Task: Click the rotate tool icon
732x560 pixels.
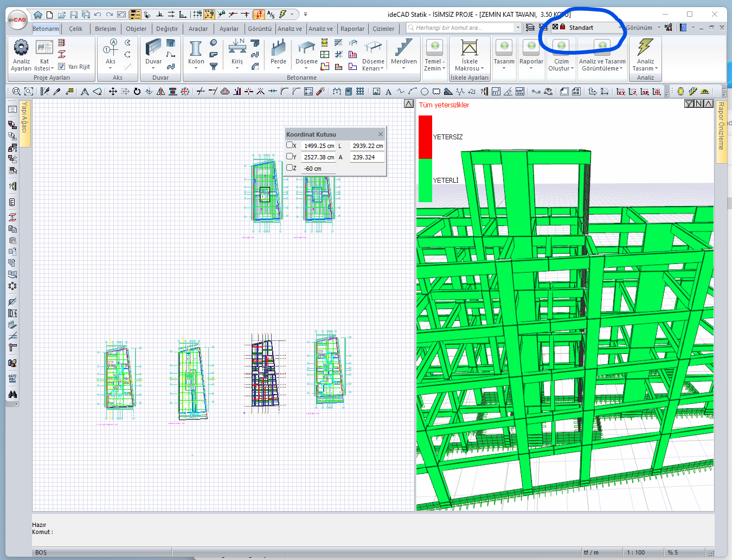Action: tap(137, 92)
